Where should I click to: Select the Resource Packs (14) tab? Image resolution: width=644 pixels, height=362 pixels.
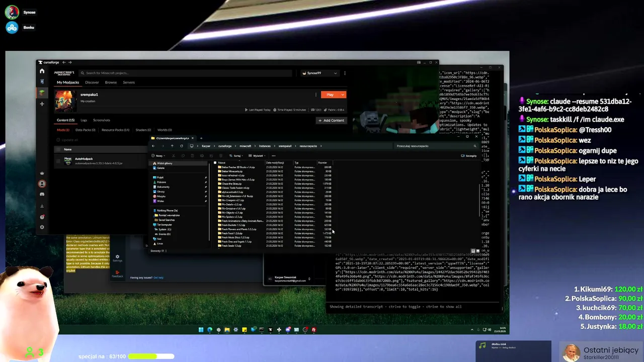coord(115,130)
